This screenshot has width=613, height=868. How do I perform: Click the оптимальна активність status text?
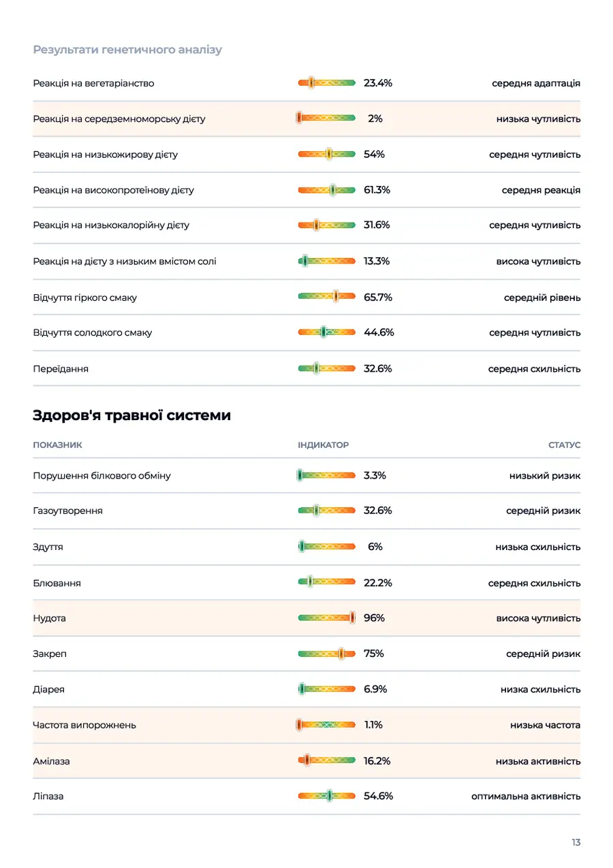[526, 796]
